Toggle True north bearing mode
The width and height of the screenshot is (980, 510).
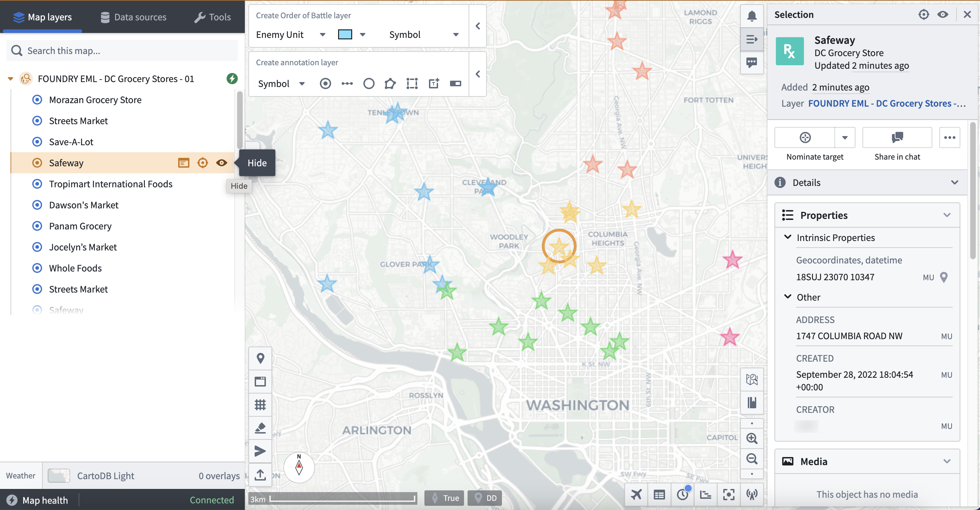[x=444, y=498]
